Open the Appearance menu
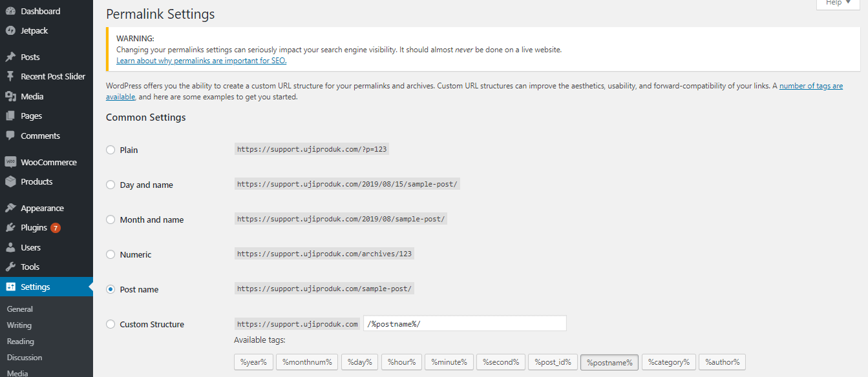This screenshot has height=377, width=868. [47, 208]
